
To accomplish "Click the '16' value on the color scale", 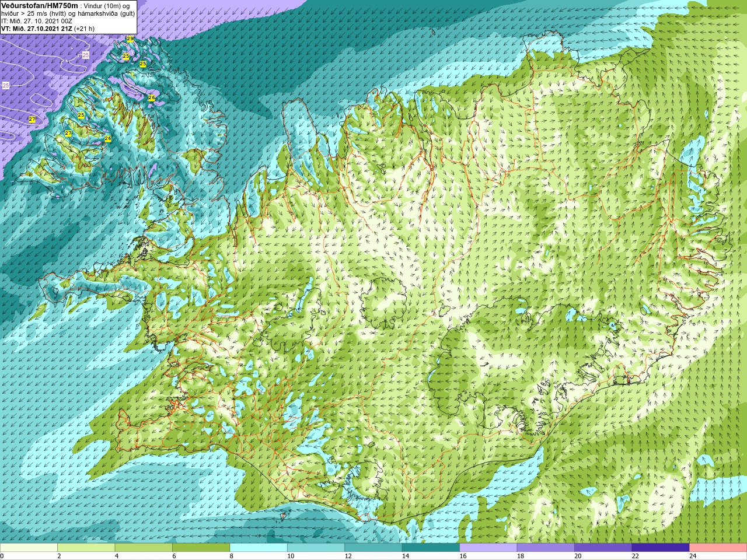I will [x=463, y=556].
